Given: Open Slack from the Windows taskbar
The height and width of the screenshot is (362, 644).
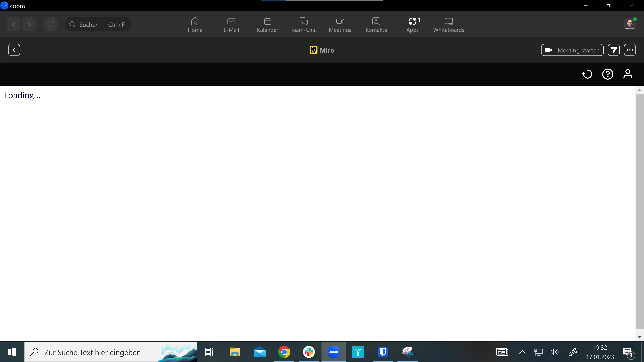Looking at the screenshot, I should pyautogui.click(x=309, y=352).
